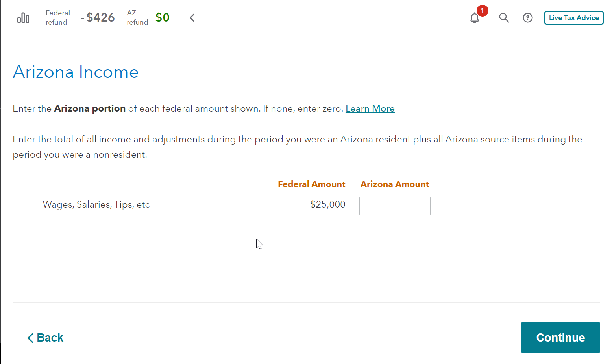The height and width of the screenshot is (364, 612).
Task: Focus the Arizona Amount input box for wages
Action: pyautogui.click(x=395, y=206)
